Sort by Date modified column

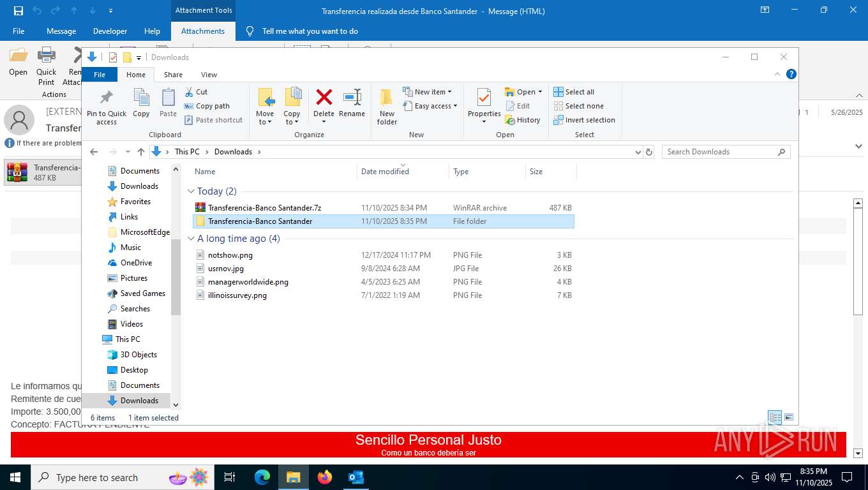403,172
